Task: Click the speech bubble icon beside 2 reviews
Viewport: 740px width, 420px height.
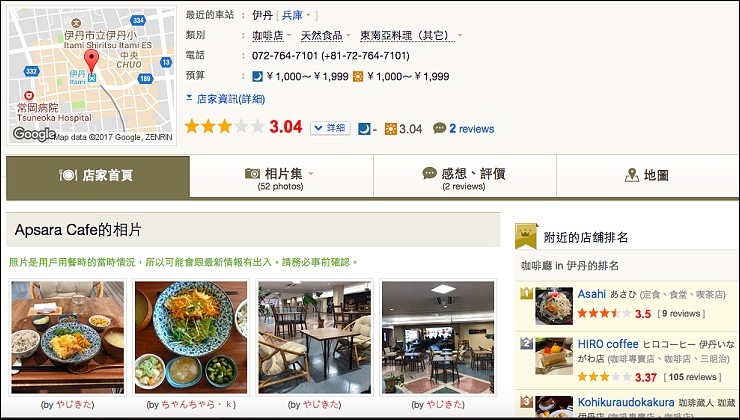Action: pos(439,128)
